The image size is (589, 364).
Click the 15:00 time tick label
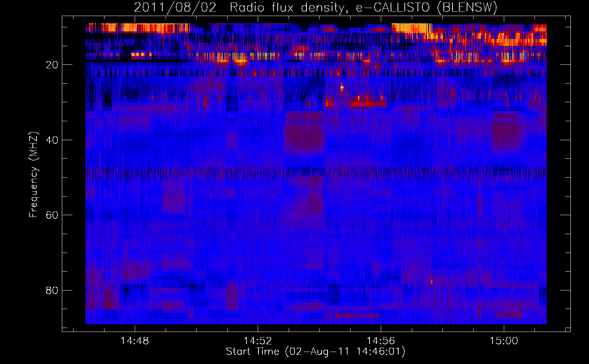pyautogui.click(x=504, y=341)
